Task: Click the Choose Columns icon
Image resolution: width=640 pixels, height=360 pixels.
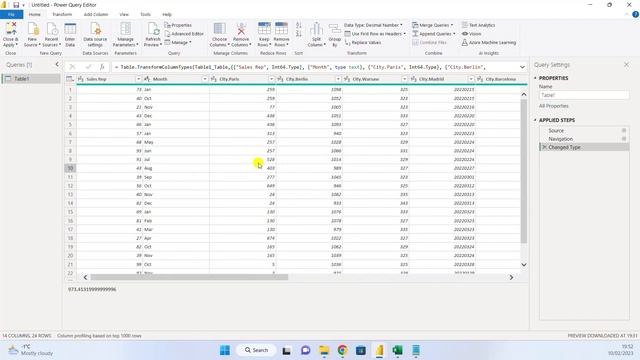Action: pyautogui.click(x=220, y=29)
